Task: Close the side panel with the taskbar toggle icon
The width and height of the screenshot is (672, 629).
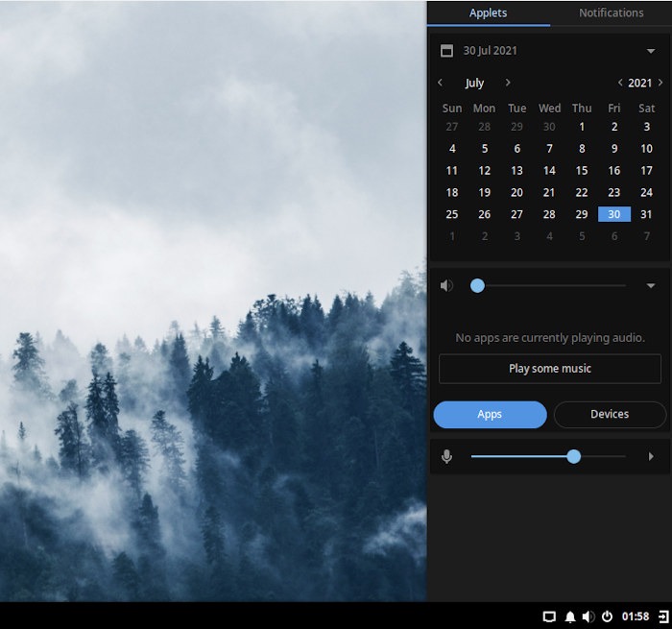Action: (663, 617)
